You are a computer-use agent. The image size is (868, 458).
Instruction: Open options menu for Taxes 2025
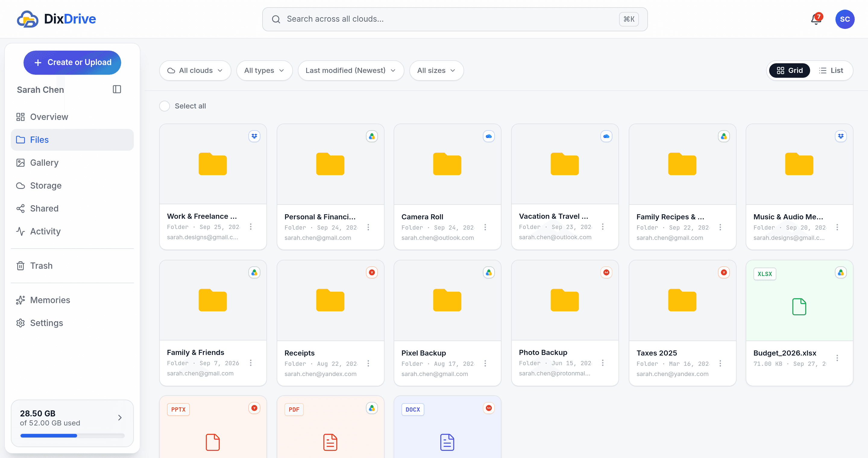pos(720,363)
